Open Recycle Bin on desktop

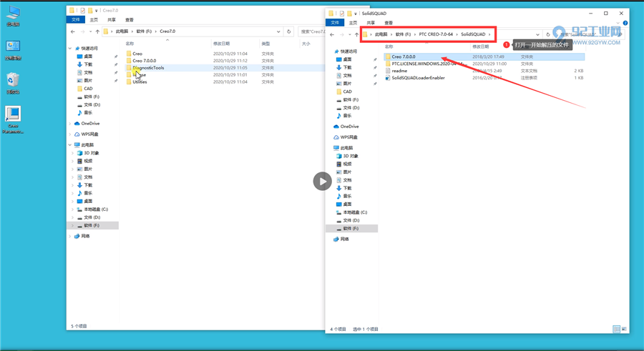[x=13, y=83]
